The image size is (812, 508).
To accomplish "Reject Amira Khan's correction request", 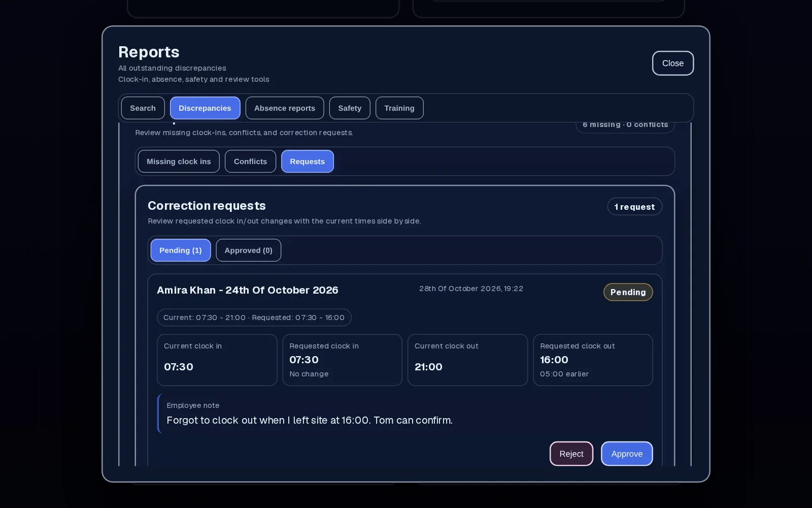I will pyautogui.click(x=571, y=454).
